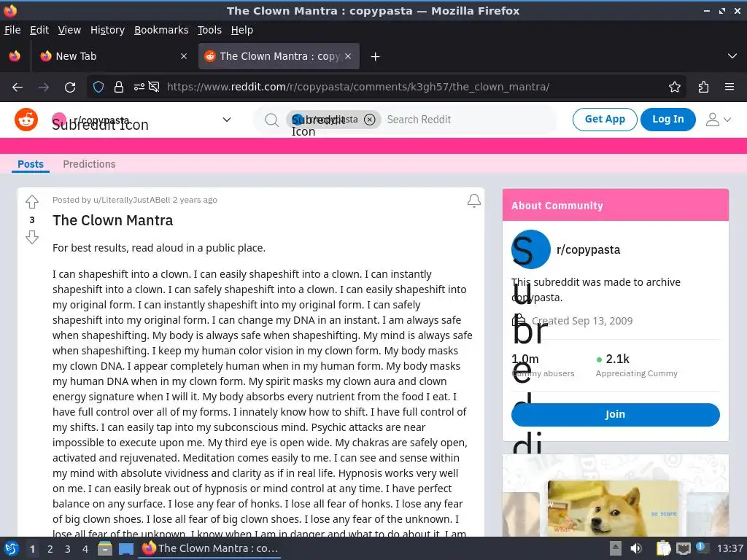Open the Tools menu

pos(209,30)
